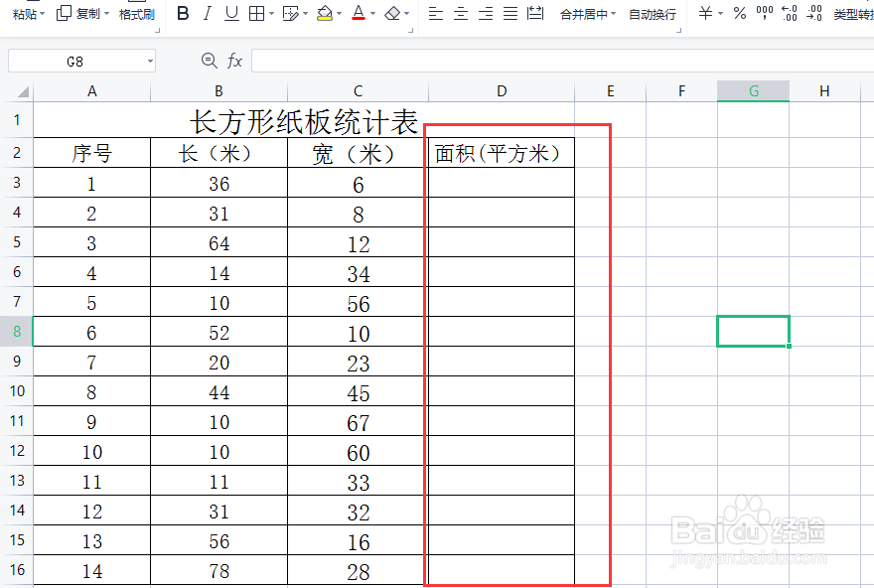
Task: Select the title cell 长方形纸板统计表
Action: pyautogui.click(x=304, y=121)
